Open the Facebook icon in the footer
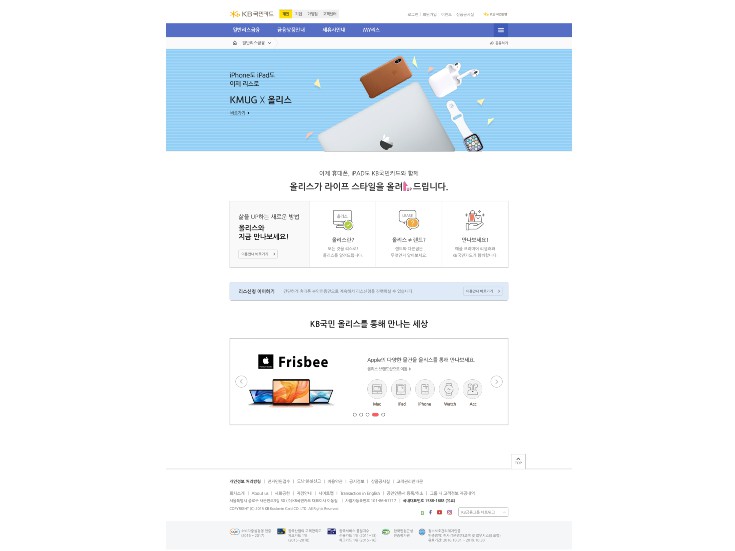The height and width of the screenshot is (551, 735). click(x=430, y=513)
